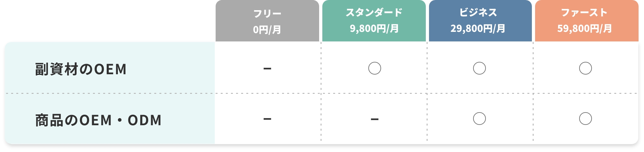Click the 副資材のOEM row label

click(81, 69)
